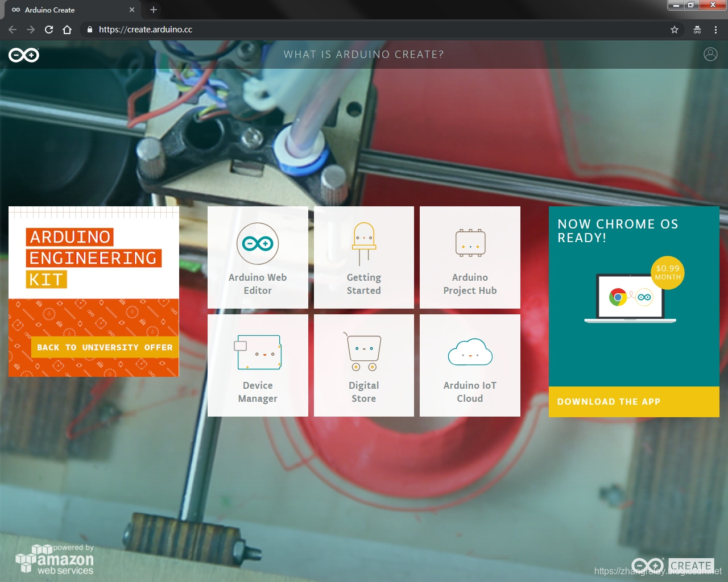The image size is (728, 582).
Task: Open the Arduino Web Editor tile icon
Action: [258, 243]
